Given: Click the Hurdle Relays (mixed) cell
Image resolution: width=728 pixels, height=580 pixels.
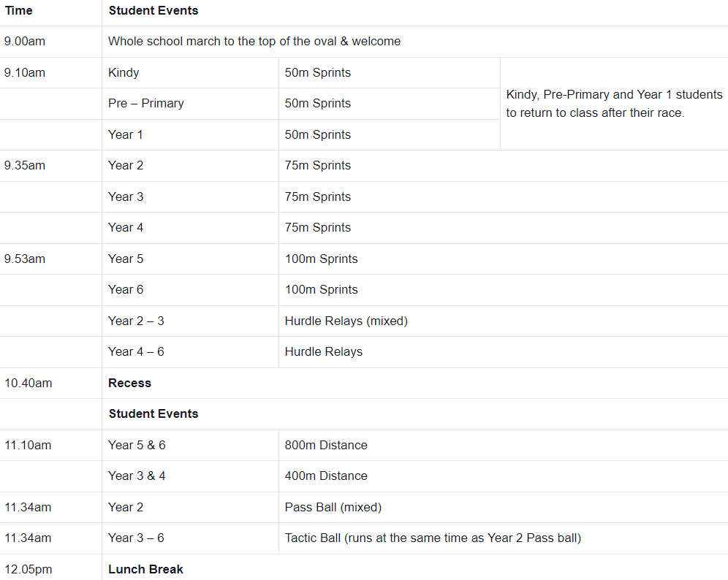Looking at the screenshot, I should click(x=346, y=321).
